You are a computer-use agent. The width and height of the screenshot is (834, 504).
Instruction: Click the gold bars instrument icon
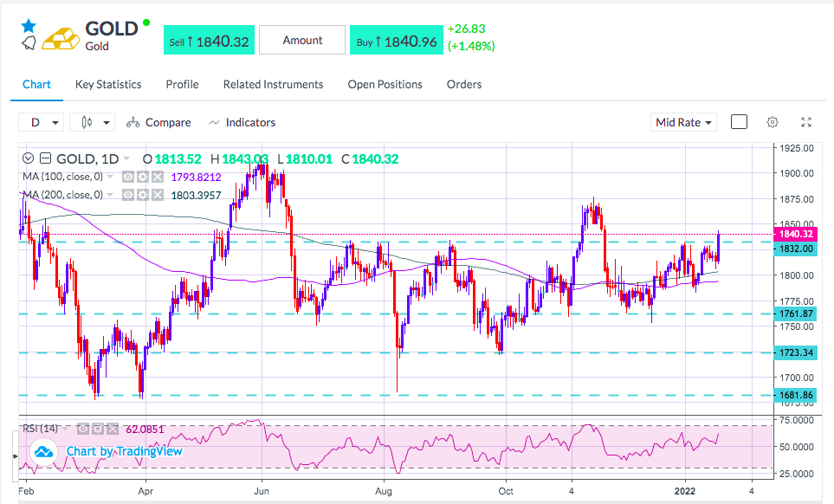coord(61,39)
